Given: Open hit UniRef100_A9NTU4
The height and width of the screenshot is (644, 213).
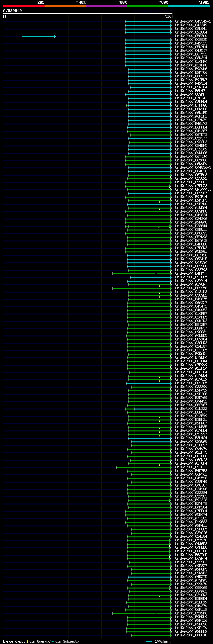Looking at the screenshot, I should tap(191, 87).
